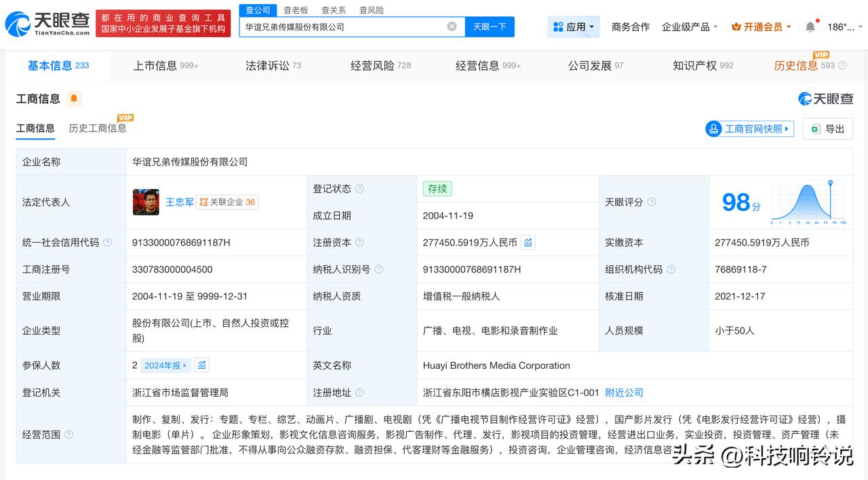
Task: Open the registered capital trend chart icon
Action: tap(529, 242)
